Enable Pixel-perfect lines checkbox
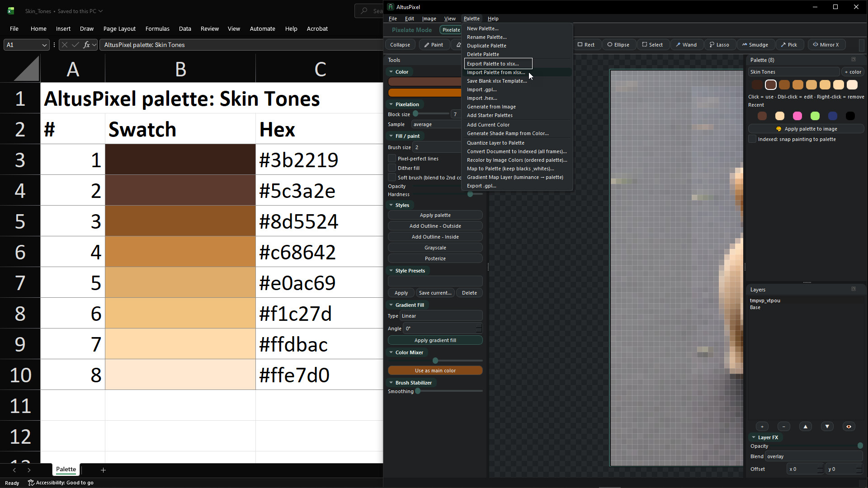 pyautogui.click(x=392, y=159)
